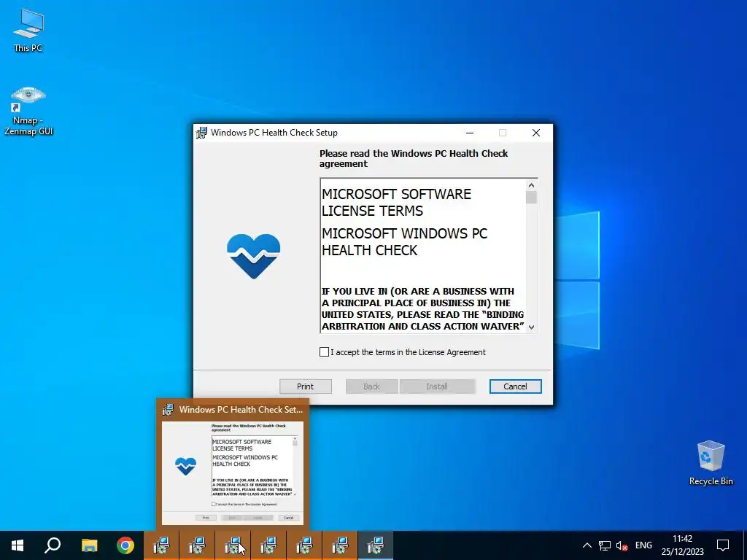The height and width of the screenshot is (560, 747).
Task: Click the license text scrollbar down arrow
Action: [531, 327]
